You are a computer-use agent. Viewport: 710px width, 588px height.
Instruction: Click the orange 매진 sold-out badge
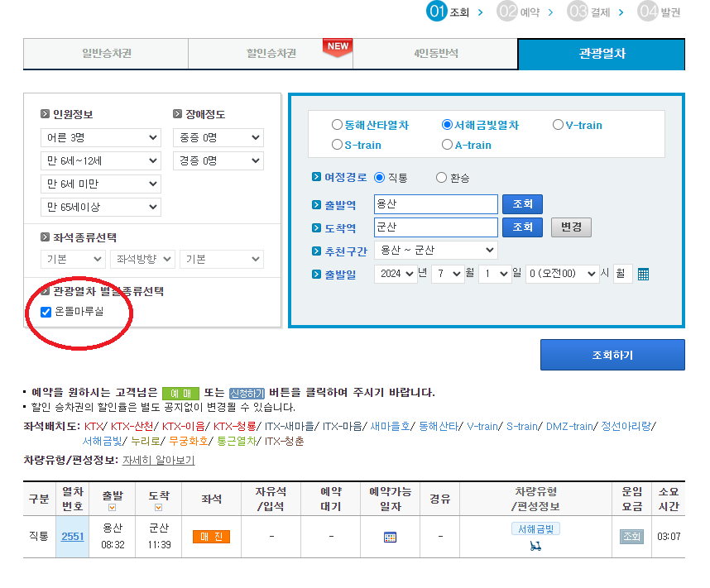pyautogui.click(x=213, y=536)
